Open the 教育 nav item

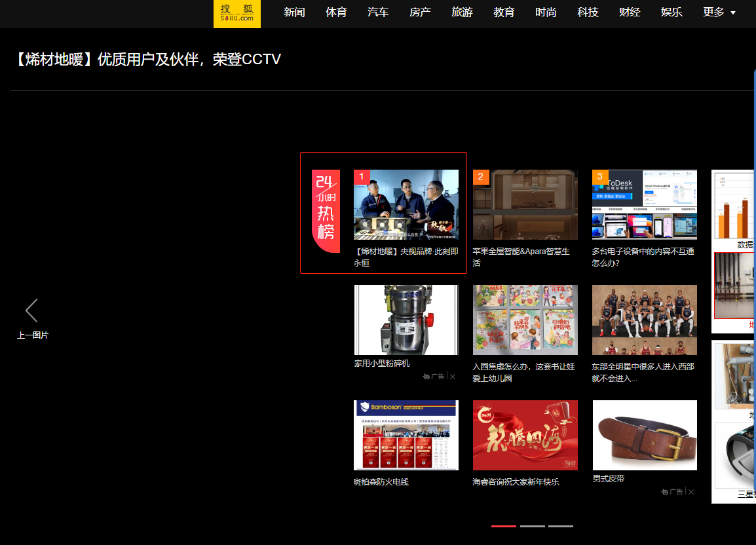pyautogui.click(x=504, y=12)
